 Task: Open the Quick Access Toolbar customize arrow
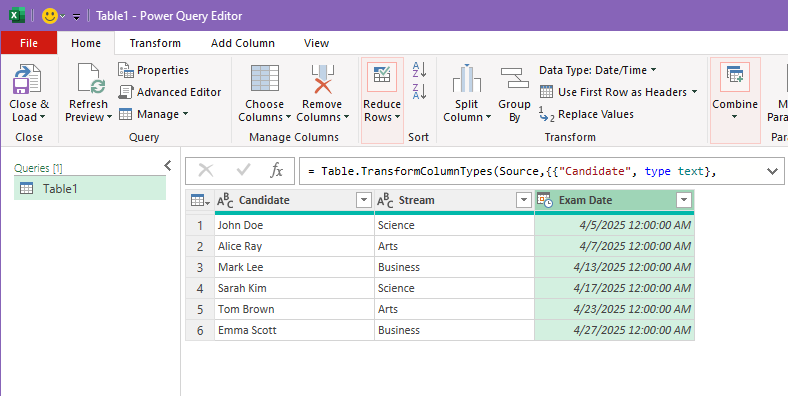(76, 17)
